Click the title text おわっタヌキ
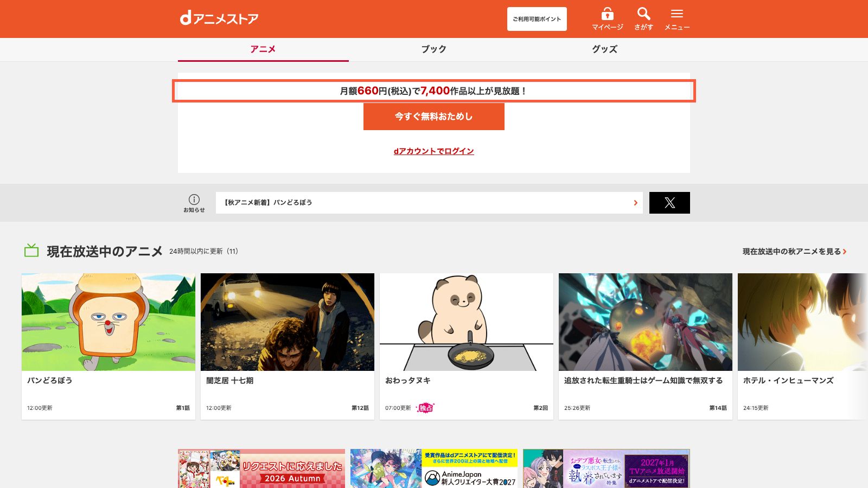The height and width of the screenshot is (488, 868). point(408,381)
